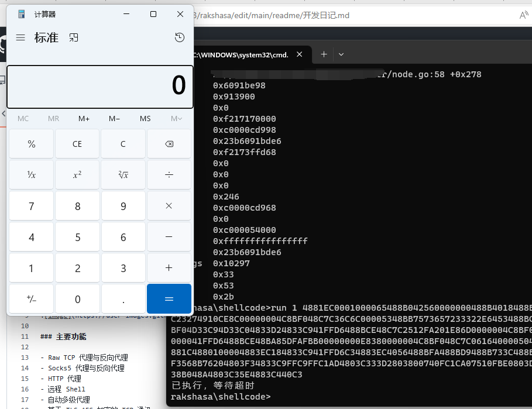532x409 pixels.
Task: Expand the terminal profile dropdown chevron
Action: [x=341, y=54]
